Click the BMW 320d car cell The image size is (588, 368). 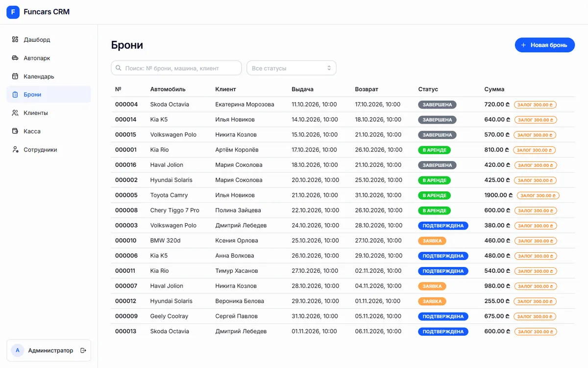pyautogui.click(x=166, y=241)
